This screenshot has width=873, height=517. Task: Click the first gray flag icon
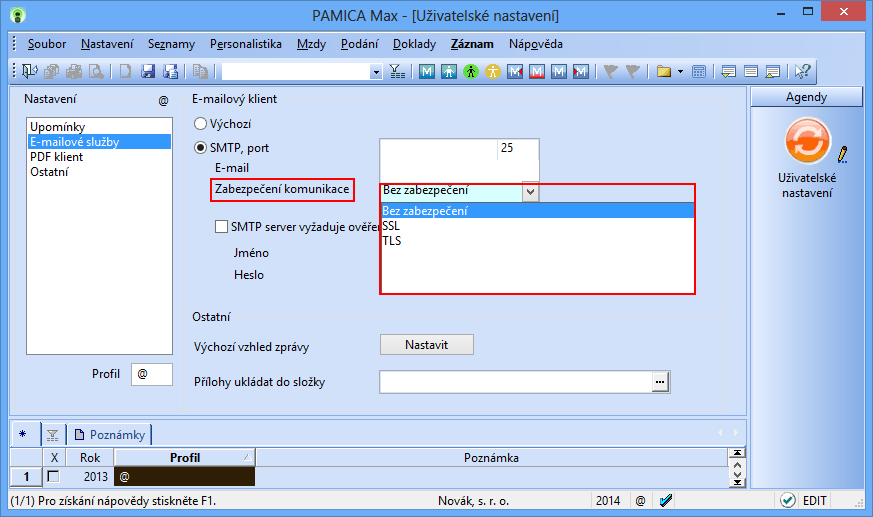[611, 71]
